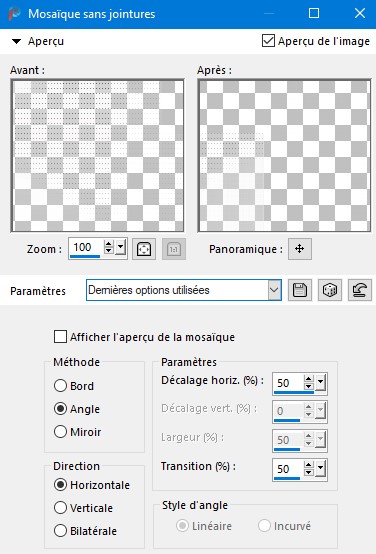Click the fit image to window icon
This screenshot has width=376, height=554.
click(144, 249)
